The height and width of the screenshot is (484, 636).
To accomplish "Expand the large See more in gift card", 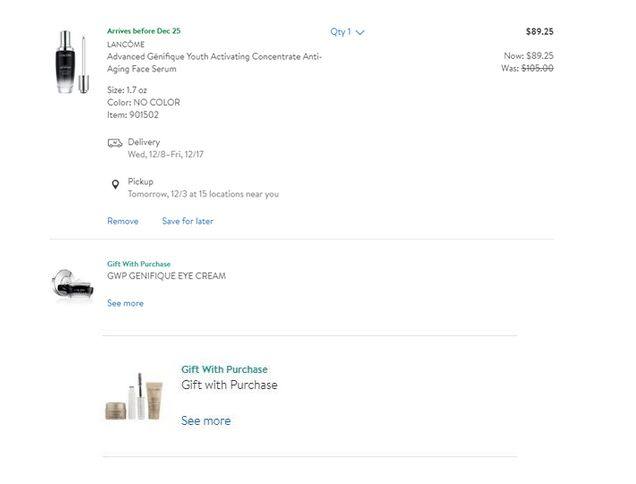I will [x=205, y=421].
